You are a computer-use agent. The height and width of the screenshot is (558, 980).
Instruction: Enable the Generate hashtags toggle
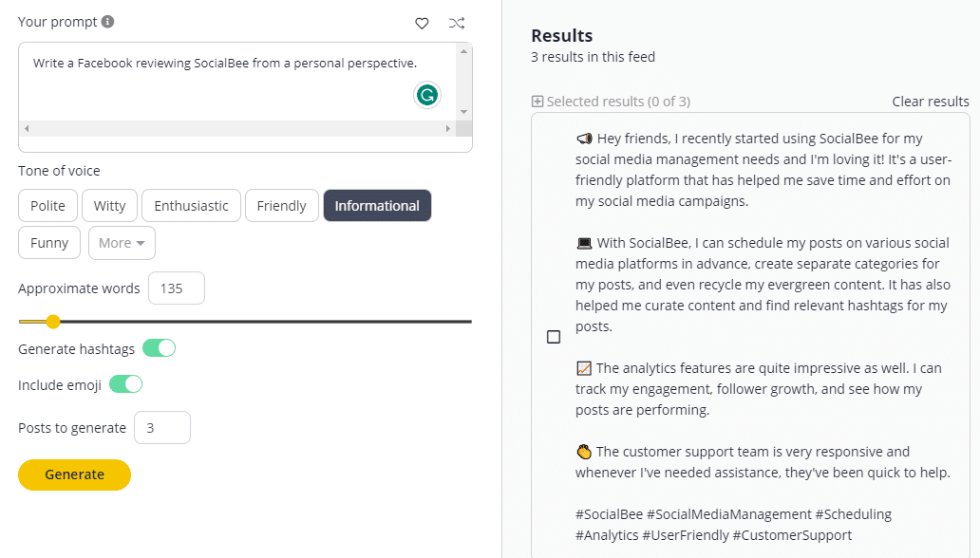point(160,348)
